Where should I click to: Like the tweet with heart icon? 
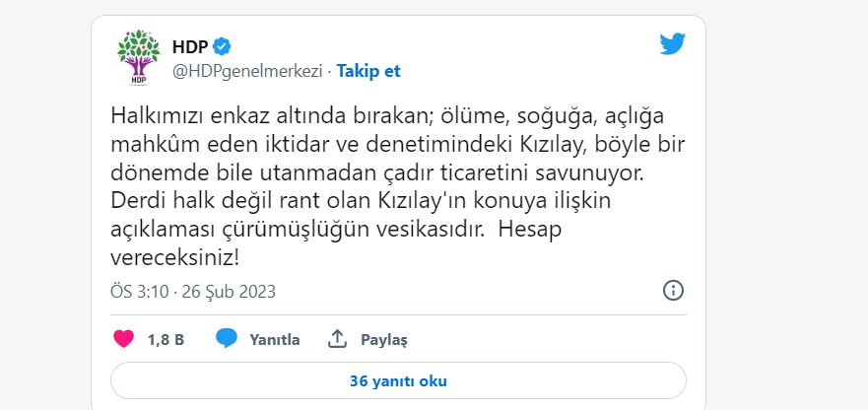click(124, 339)
